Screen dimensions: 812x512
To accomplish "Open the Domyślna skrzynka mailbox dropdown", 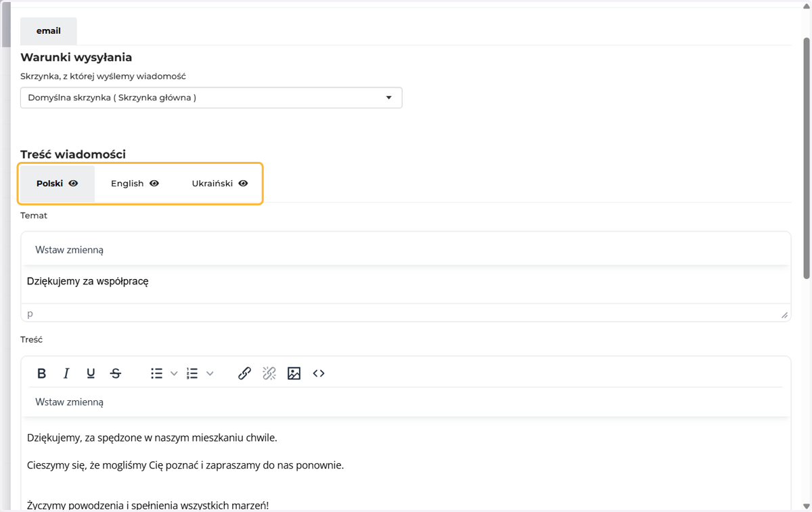I will tap(211, 98).
